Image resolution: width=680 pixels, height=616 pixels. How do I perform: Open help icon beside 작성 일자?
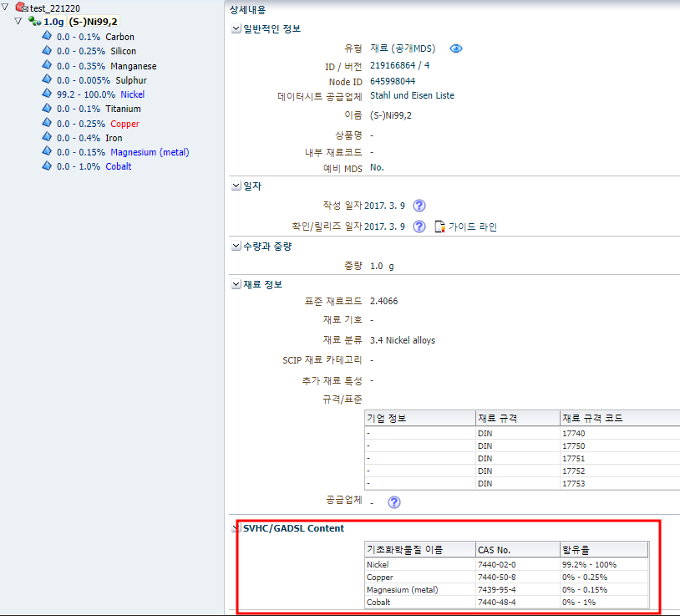pyautogui.click(x=419, y=206)
